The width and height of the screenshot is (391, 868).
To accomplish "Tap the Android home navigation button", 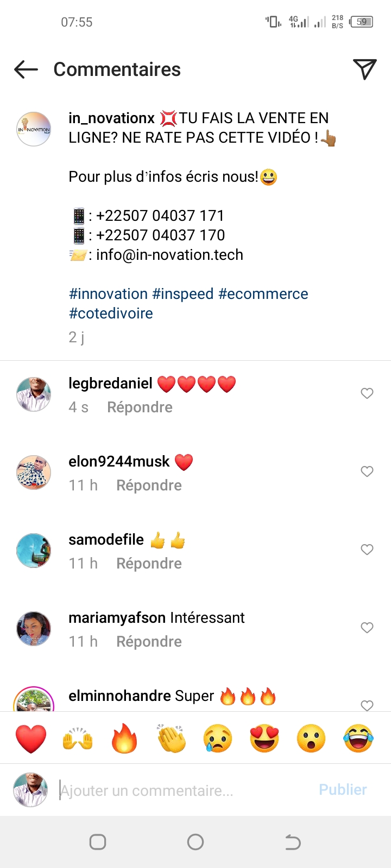I will tap(195, 842).
